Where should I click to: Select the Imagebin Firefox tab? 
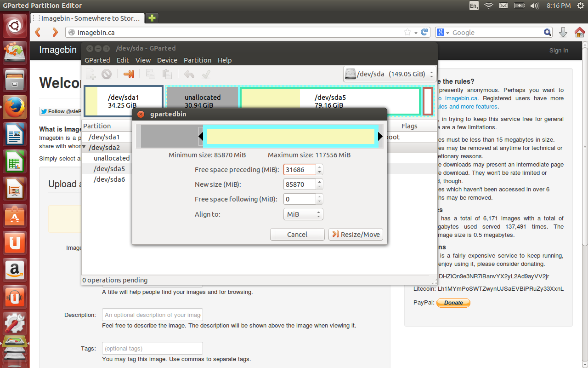coord(87,18)
